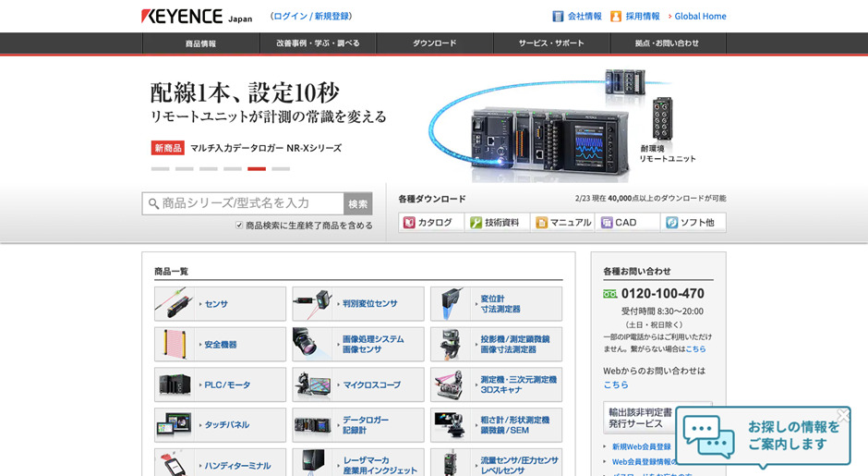Viewport: 868px width, 476px height.
Task: Open 改善事例・学ぶ・調べる menu
Action: tap(318, 43)
